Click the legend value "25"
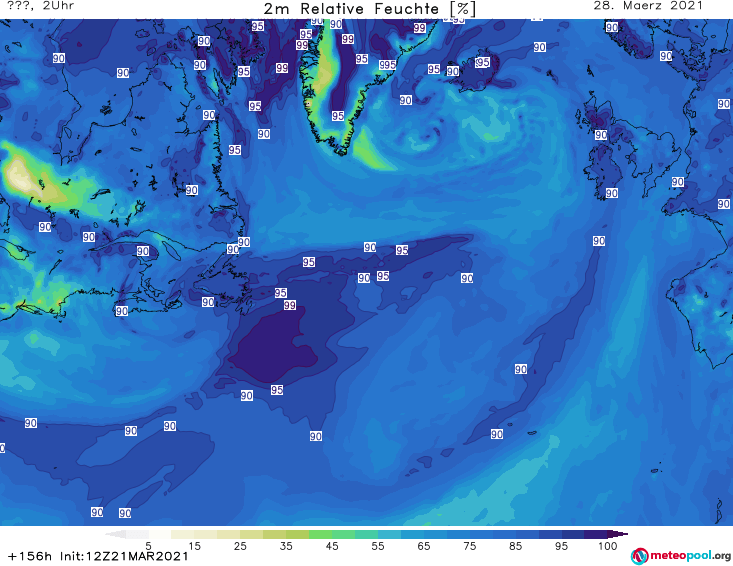 pyautogui.click(x=240, y=546)
